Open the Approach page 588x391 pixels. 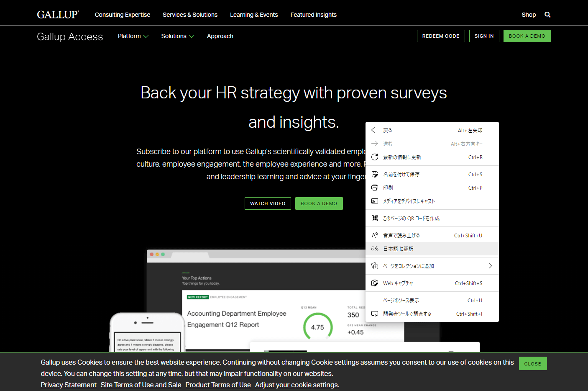pos(220,36)
